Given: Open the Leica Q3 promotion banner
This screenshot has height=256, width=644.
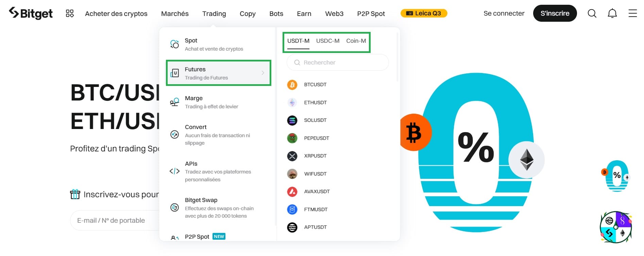Looking at the screenshot, I should 423,13.
